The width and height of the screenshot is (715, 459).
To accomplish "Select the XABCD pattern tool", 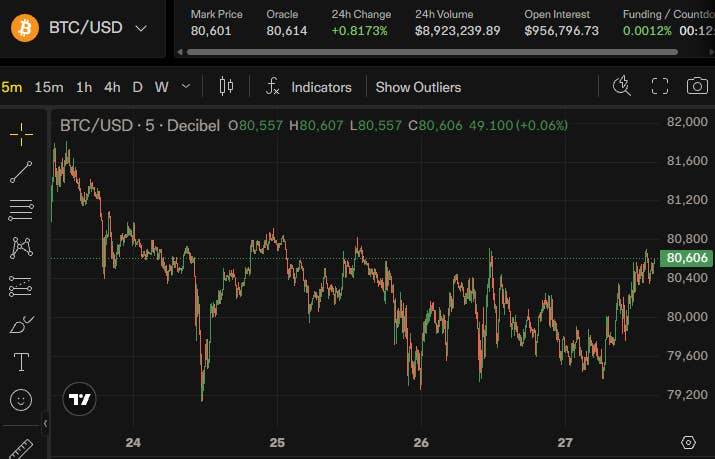I will 21,248.
